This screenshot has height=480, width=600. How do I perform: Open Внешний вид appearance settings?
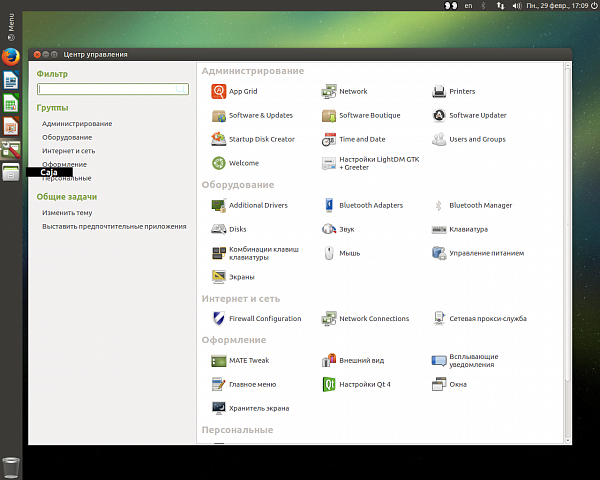(x=353, y=361)
